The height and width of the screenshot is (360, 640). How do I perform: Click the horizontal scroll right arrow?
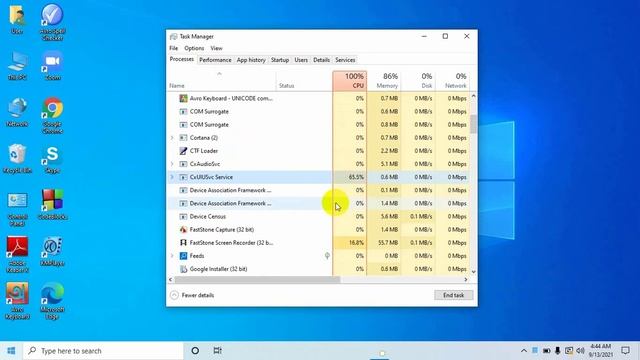(466, 280)
